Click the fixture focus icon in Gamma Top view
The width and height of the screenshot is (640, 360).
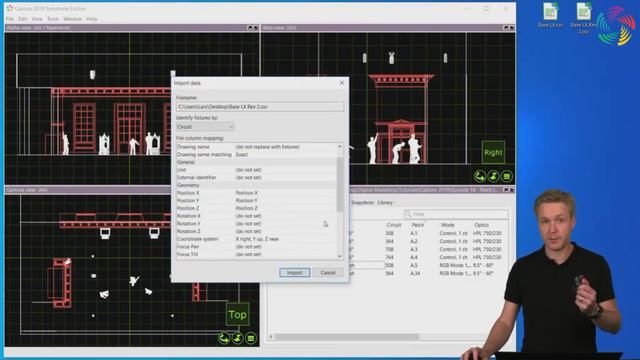[x=237, y=338]
